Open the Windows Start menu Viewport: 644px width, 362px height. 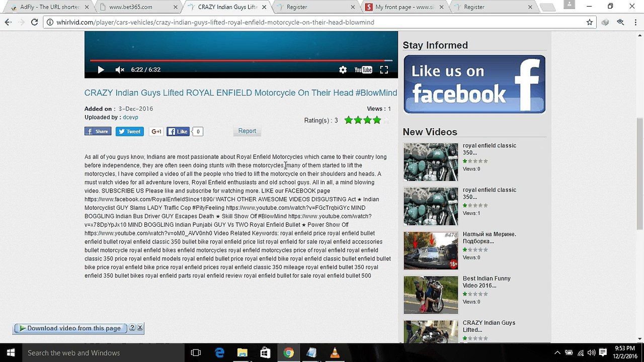pos(10,353)
